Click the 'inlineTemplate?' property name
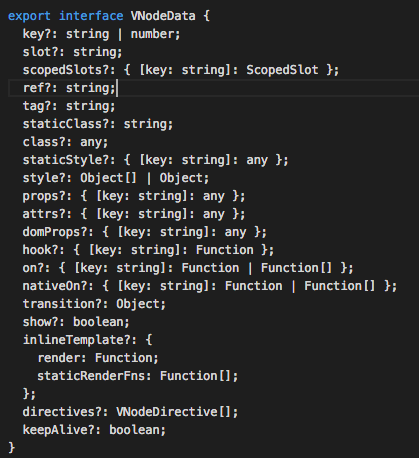The image size is (419, 458). (x=77, y=340)
